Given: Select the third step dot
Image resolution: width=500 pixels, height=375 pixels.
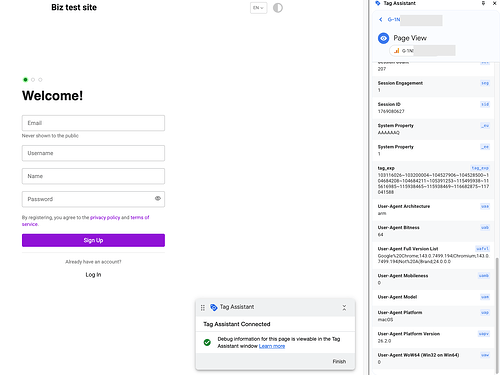Looking at the screenshot, I should 40,80.
